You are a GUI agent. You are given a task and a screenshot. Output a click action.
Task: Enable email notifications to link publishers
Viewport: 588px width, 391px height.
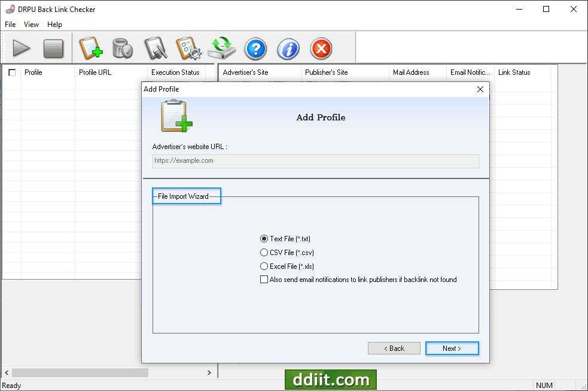[264, 279]
